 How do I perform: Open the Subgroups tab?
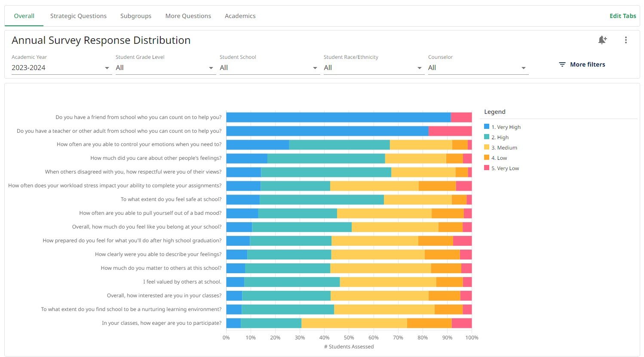coord(136,16)
